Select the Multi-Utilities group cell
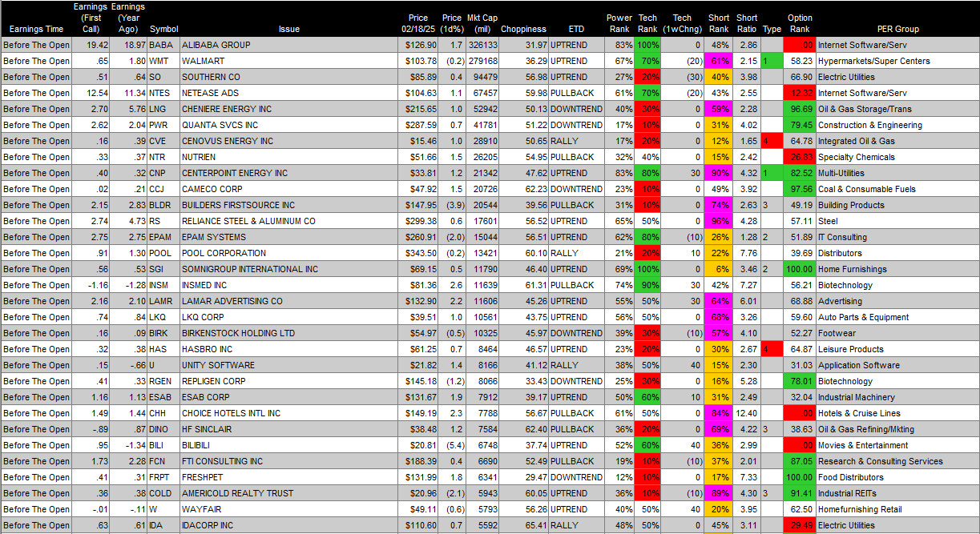Screen dimensions: 980x534 pos(897,173)
